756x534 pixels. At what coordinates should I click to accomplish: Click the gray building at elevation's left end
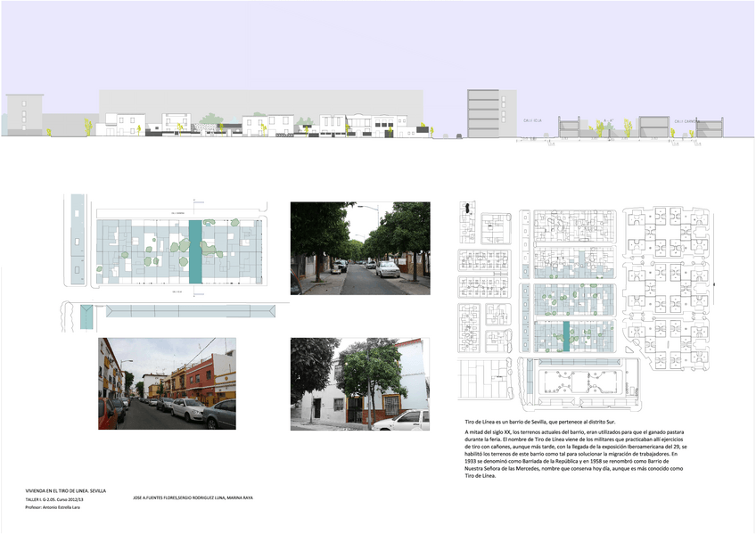pyautogui.click(x=24, y=114)
